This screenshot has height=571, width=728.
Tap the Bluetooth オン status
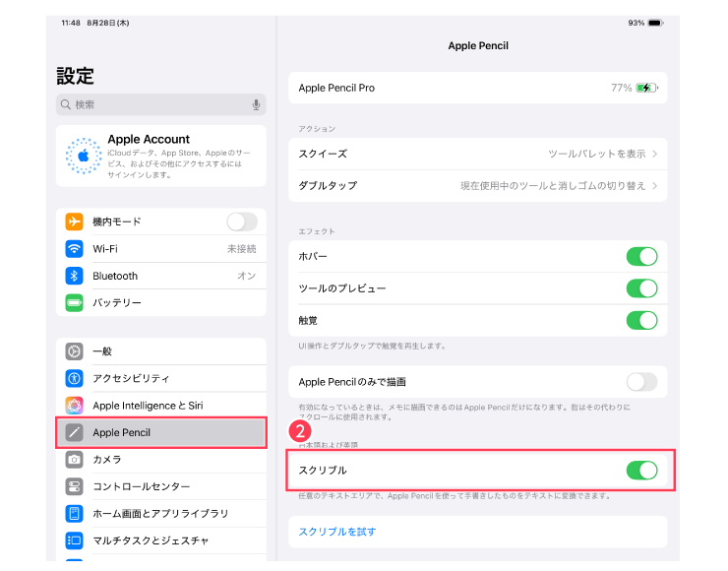coord(247,276)
